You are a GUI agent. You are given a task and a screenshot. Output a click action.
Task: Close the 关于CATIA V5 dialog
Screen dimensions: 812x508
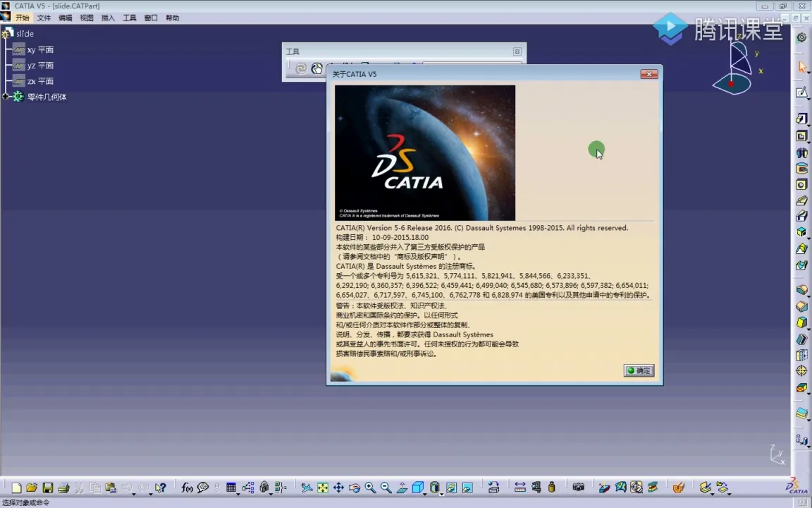(x=649, y=74)
